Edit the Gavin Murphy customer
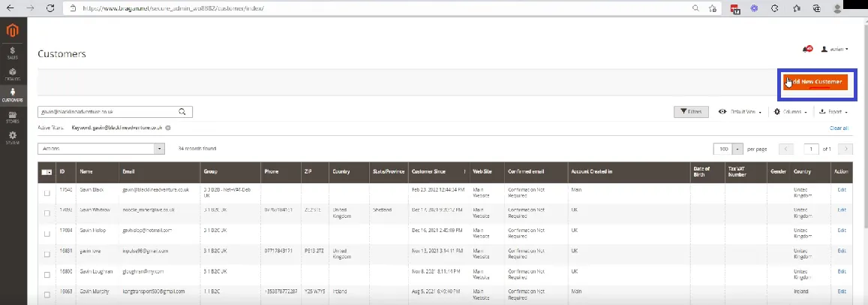The width and height of the screenshot is (868, 305). click(x=842, y=291)
